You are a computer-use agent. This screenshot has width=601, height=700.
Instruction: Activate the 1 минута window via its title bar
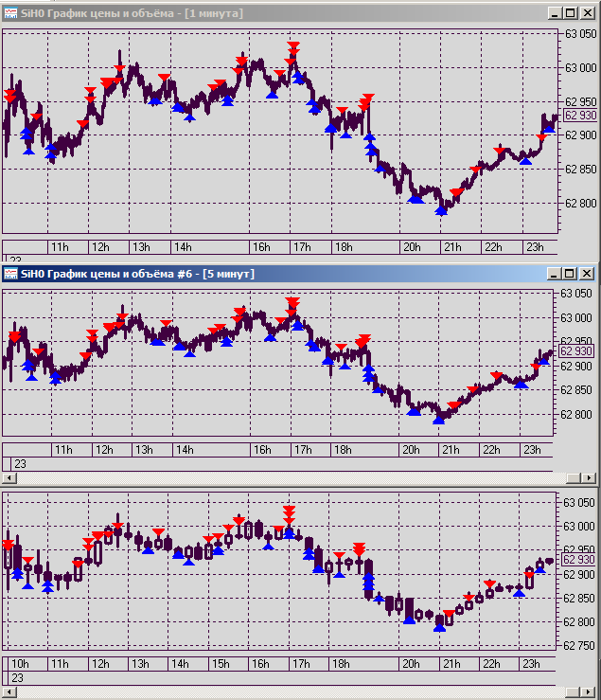point(300,13)
